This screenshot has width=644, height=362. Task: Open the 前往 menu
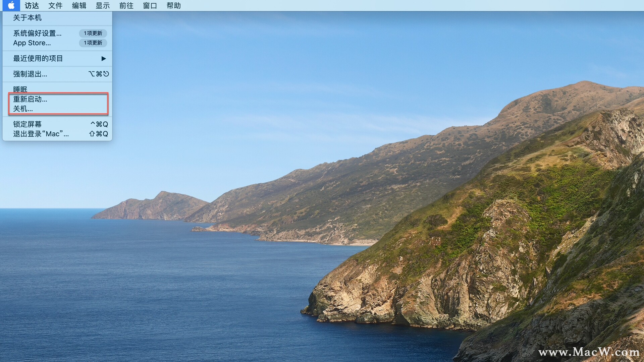[126, 6]
